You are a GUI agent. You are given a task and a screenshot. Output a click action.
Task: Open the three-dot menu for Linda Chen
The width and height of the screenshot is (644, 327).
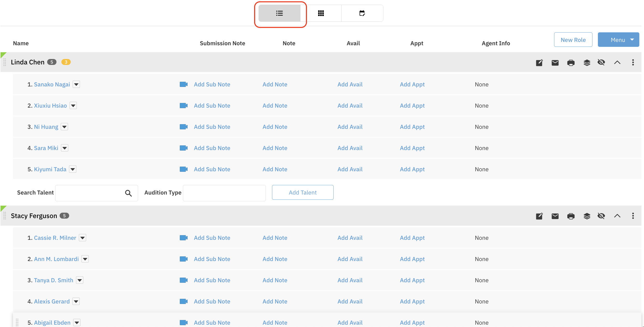click(x=633, y=62)
